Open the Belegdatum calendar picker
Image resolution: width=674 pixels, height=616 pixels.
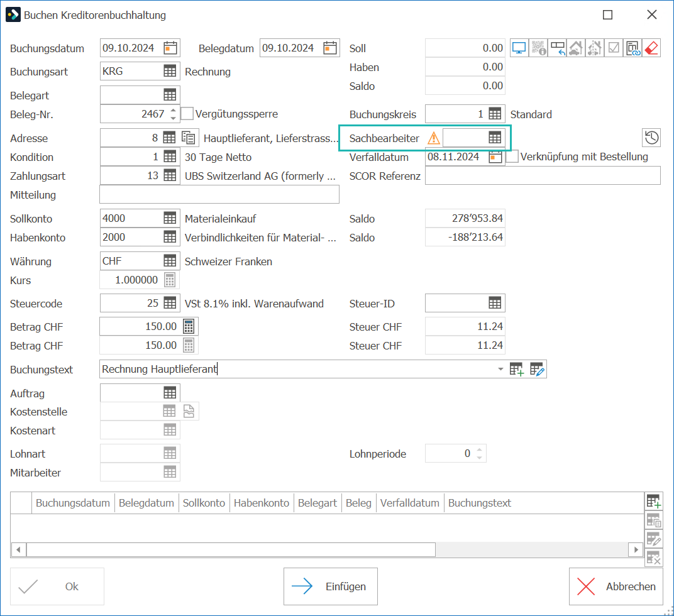point(330,48)
